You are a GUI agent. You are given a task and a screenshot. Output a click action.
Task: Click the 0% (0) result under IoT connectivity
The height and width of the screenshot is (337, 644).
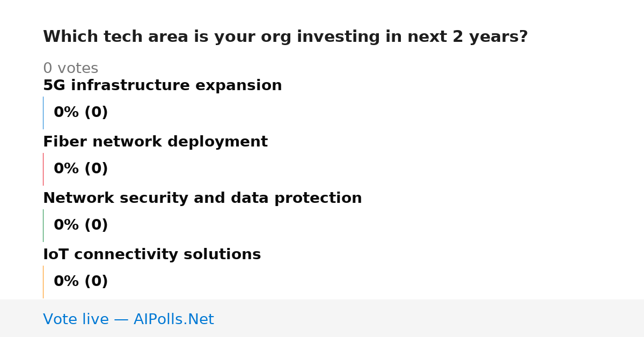[x=80, y=282]
